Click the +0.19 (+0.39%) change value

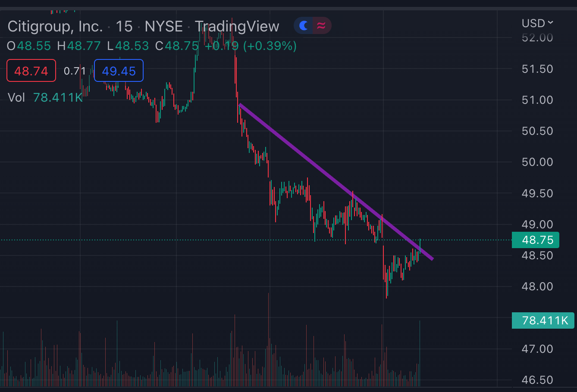(251, 46)
